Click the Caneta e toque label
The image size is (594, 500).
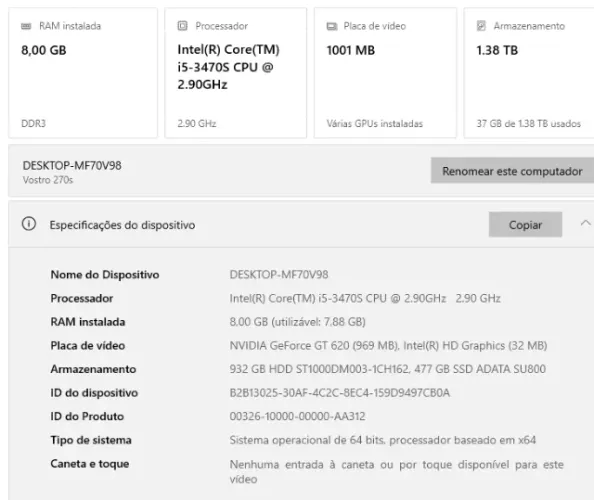[x=90, y=464]
